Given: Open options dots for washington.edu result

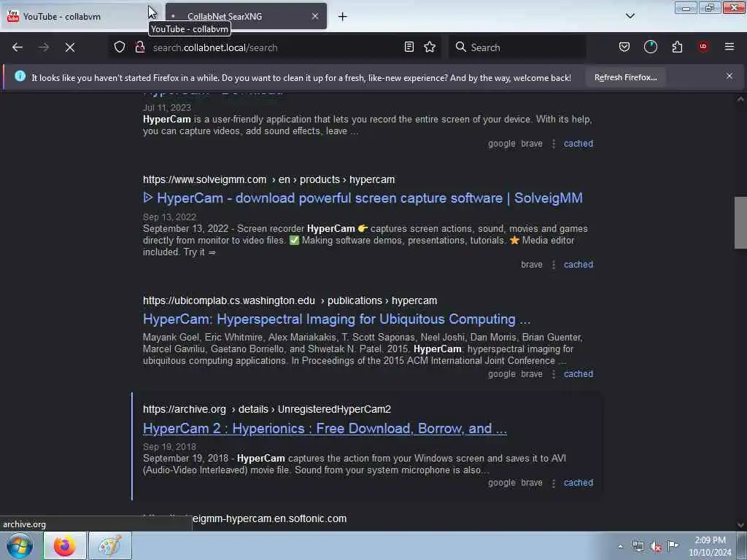Looking at the screenshot, I should (554, 374).
